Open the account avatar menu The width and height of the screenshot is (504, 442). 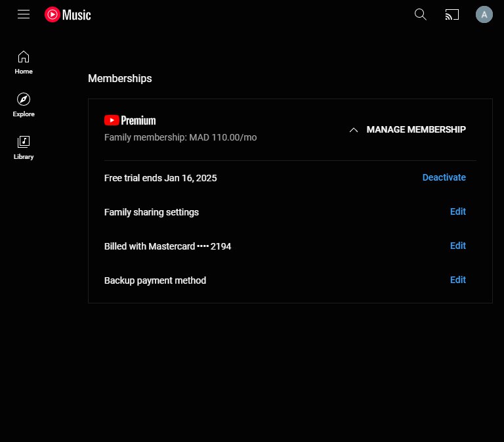coord(484,14)
